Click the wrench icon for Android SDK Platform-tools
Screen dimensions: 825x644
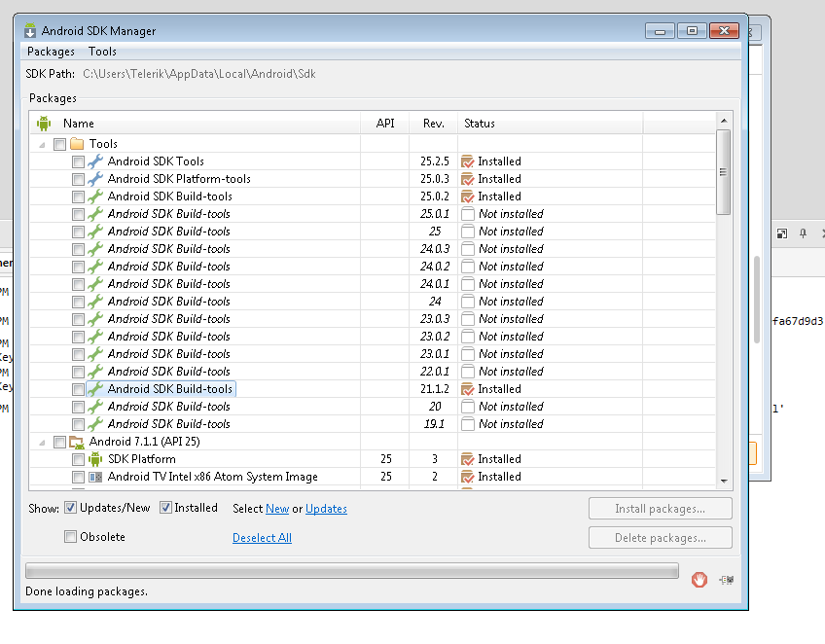95,179
